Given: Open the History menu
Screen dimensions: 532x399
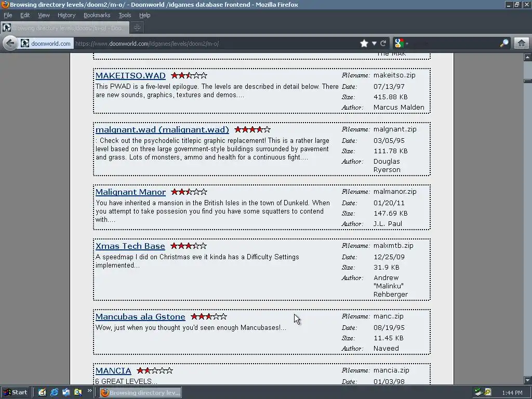Looking at the screenshot, I should [x=66, y=15].
